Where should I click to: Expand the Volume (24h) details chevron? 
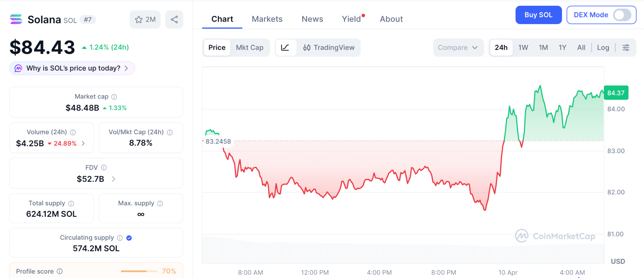coord(83,143)
